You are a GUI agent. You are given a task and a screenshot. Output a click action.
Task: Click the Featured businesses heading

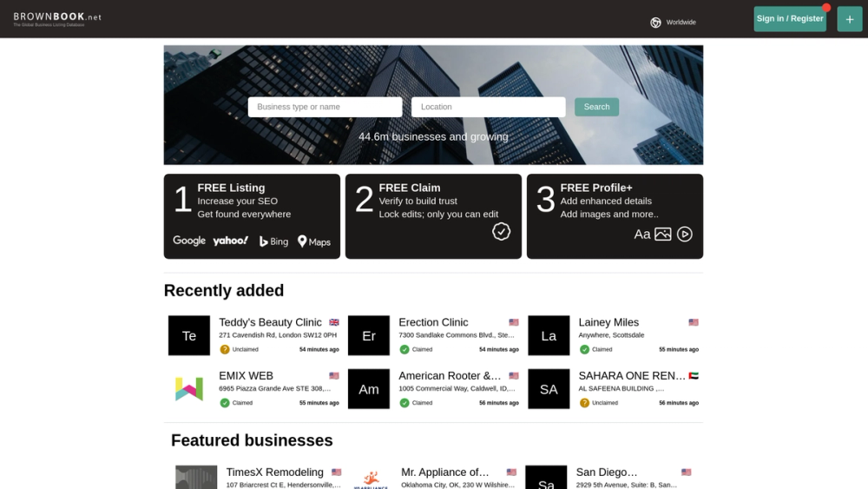coord(252,440)
